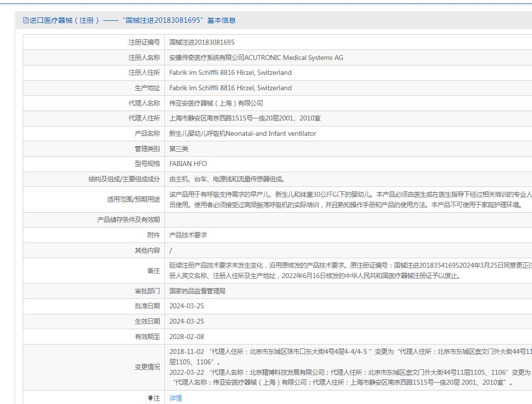532x404 pixels.
Task: Click the 备注 label
Action: click(x=154, y=271)
